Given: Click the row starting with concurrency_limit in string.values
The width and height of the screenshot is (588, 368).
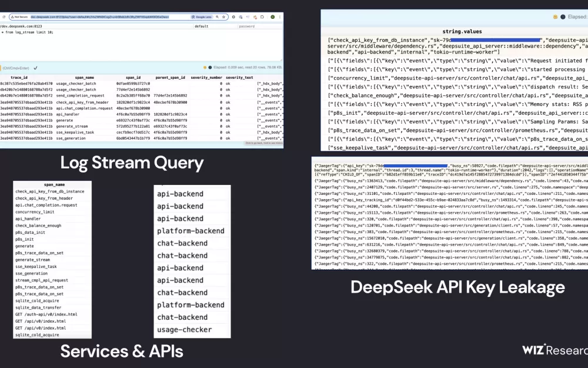Looking at the screenshot, I should point(457,78).
